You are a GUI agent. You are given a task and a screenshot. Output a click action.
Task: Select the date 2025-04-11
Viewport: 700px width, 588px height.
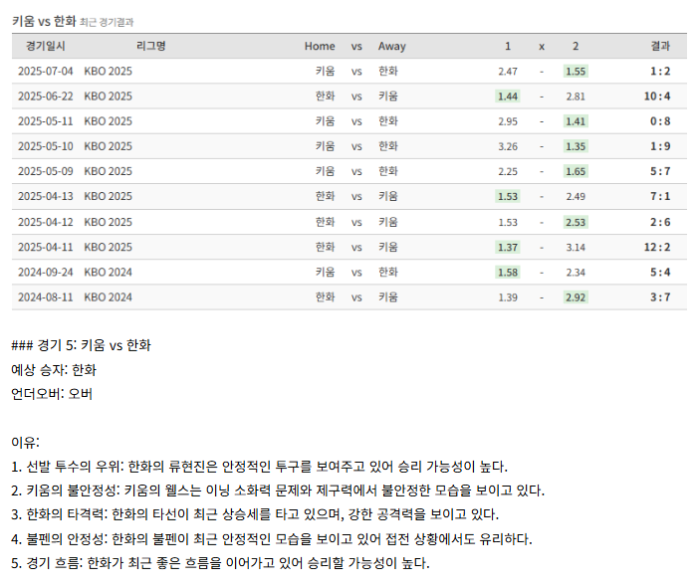click(45, 247)
